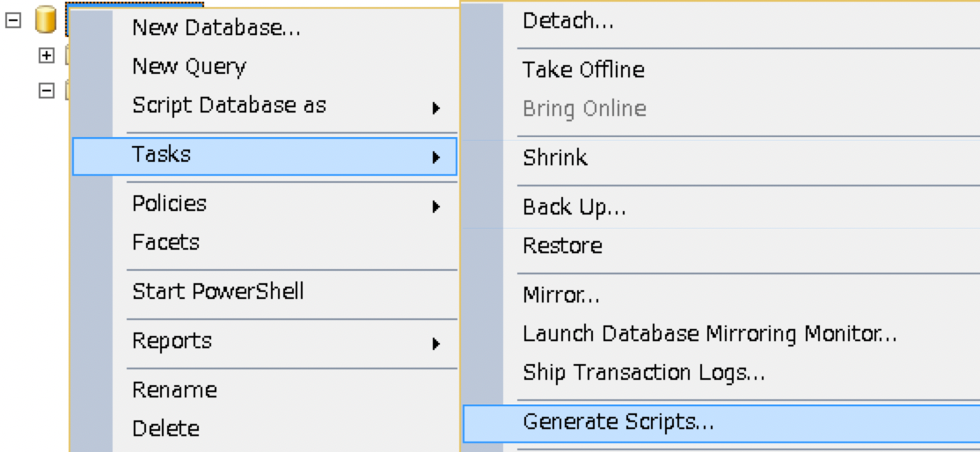
Task: Click Generate Scripts... menu item
Action: coord(618,422)
